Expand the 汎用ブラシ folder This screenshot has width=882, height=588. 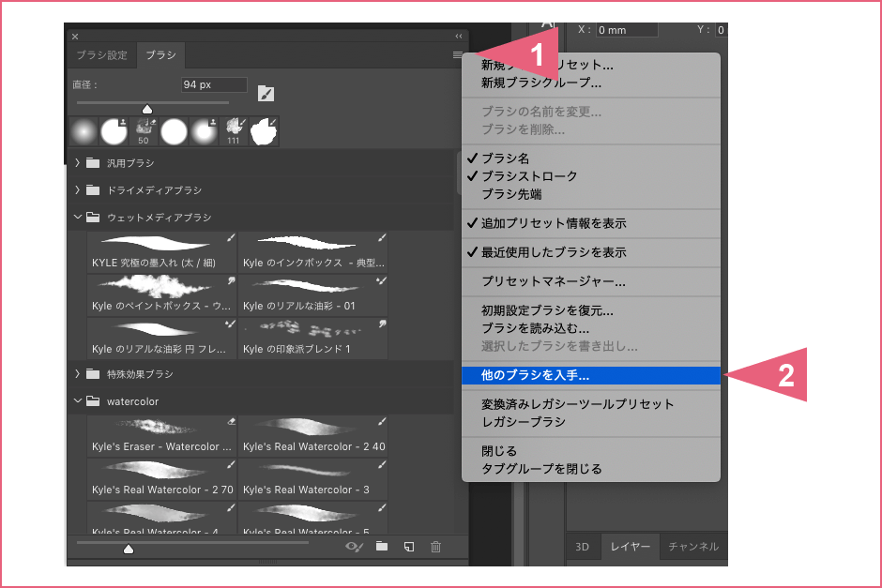click(78, 162)
